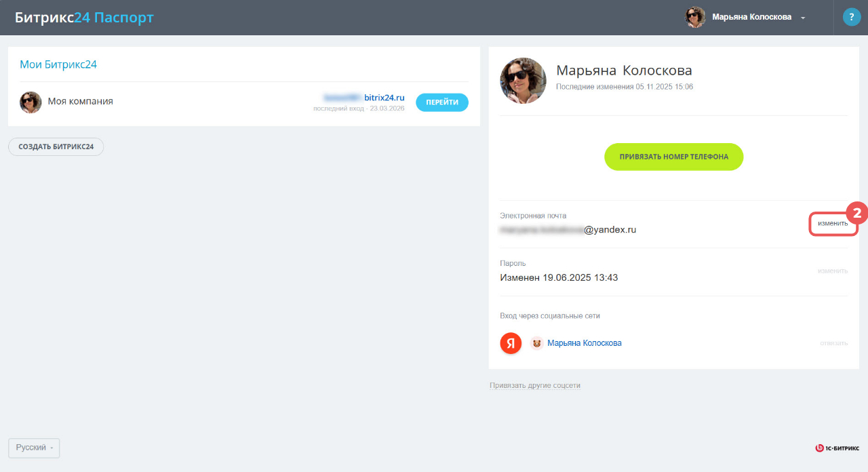Open the bitrix24.ru portal address link
Screen dimensions: 868x472
coord(363,98)
